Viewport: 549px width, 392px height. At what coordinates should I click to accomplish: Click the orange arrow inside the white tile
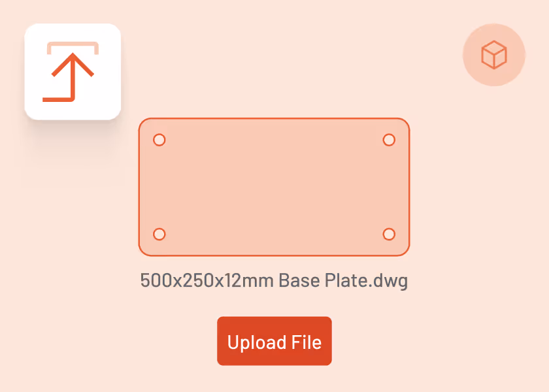click(69, 77)
